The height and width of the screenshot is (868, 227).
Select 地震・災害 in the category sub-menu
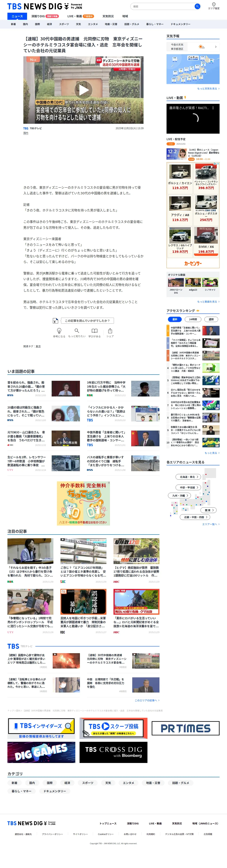111,24
